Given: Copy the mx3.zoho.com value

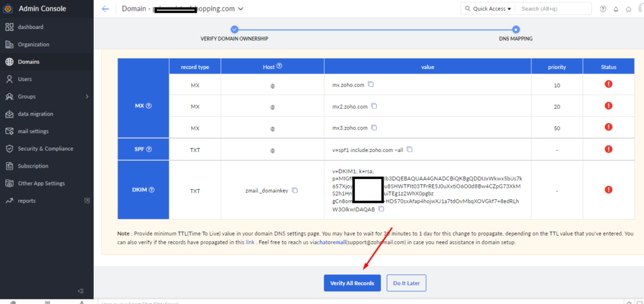Looking at the screenshot, I should click(x=374, y=128).
